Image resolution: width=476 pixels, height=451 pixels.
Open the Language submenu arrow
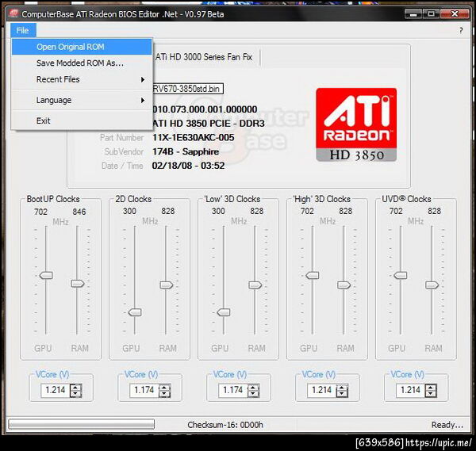click(143, 101)
